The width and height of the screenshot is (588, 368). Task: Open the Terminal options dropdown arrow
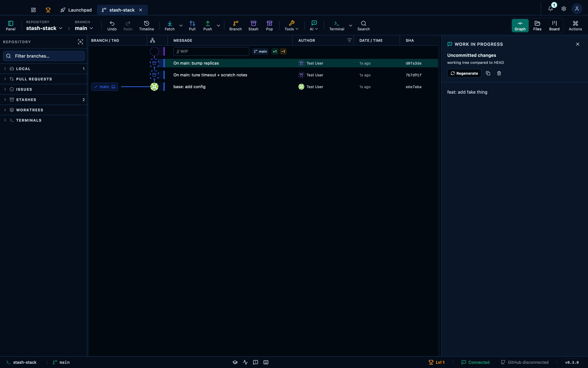point(351,26)
